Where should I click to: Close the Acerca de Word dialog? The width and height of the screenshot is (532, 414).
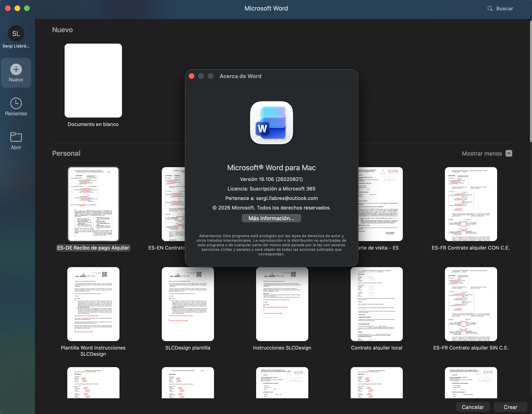point(192,76)
